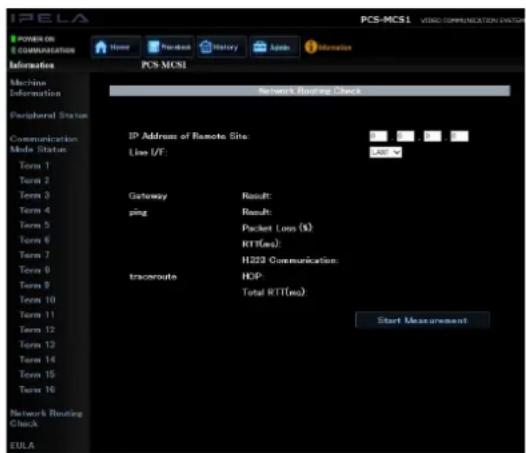Click the Network Routing Check header bar

coord(310,91)
